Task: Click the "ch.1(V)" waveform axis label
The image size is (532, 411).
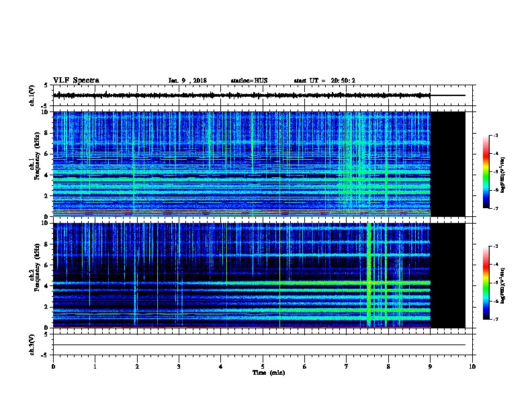Action: 32,95
